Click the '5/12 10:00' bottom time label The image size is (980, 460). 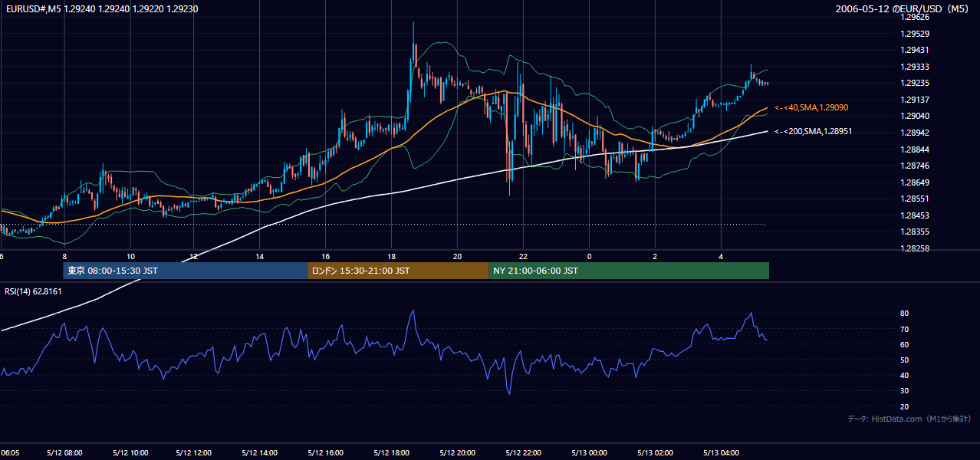point(131,453)
